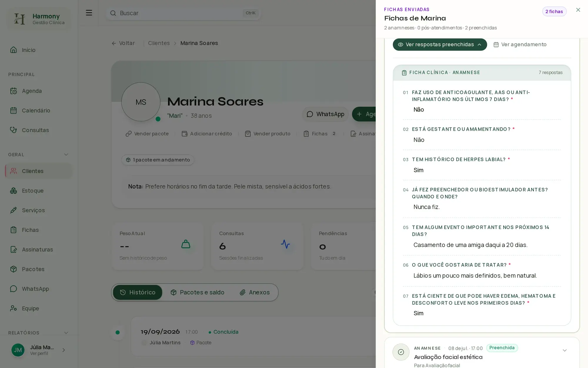Collapse the GERAL section chevron

coord(66,155)
